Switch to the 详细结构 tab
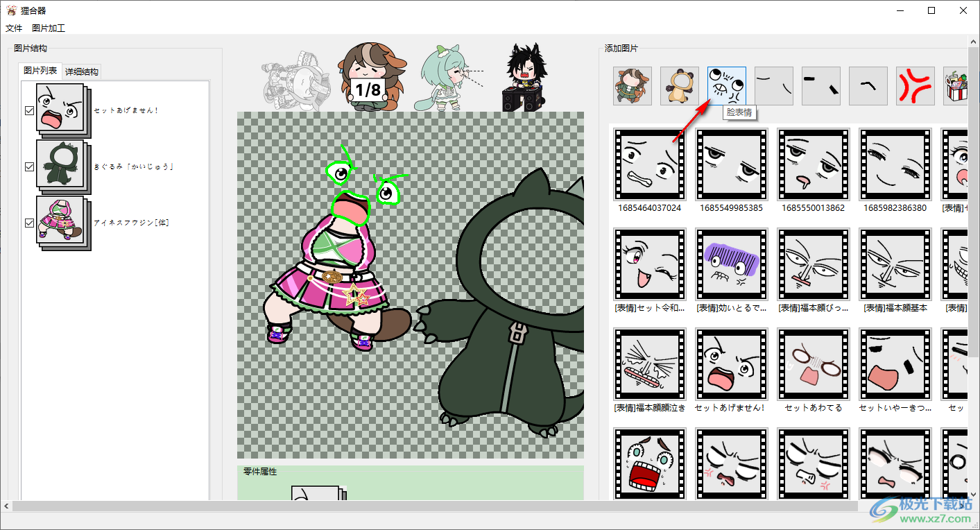980x530 pixels. click(82, 71)
